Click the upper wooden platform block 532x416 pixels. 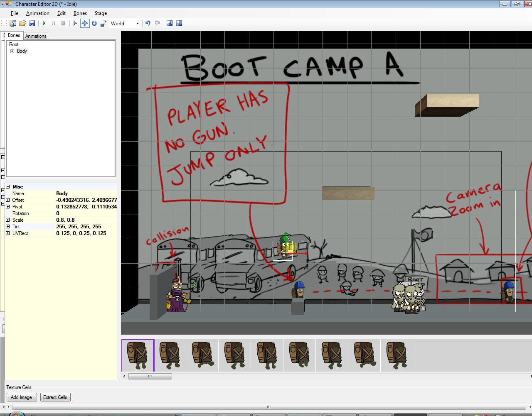[447, 105]
